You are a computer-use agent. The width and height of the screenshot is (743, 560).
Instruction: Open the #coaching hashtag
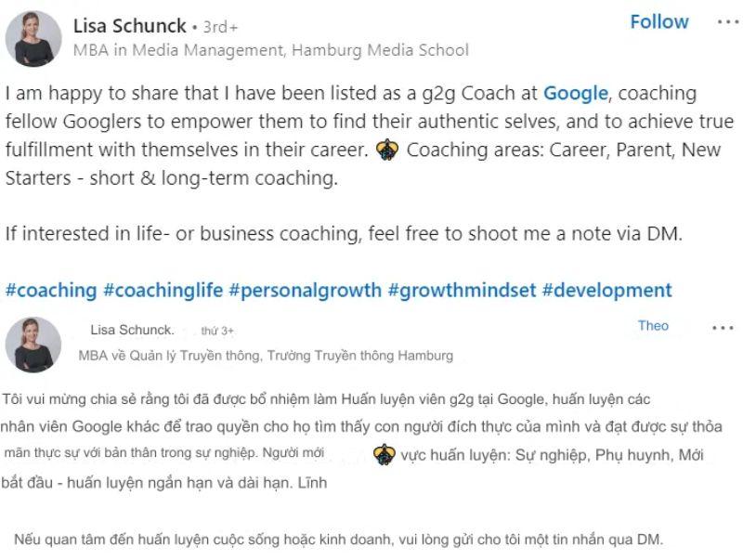51,290
